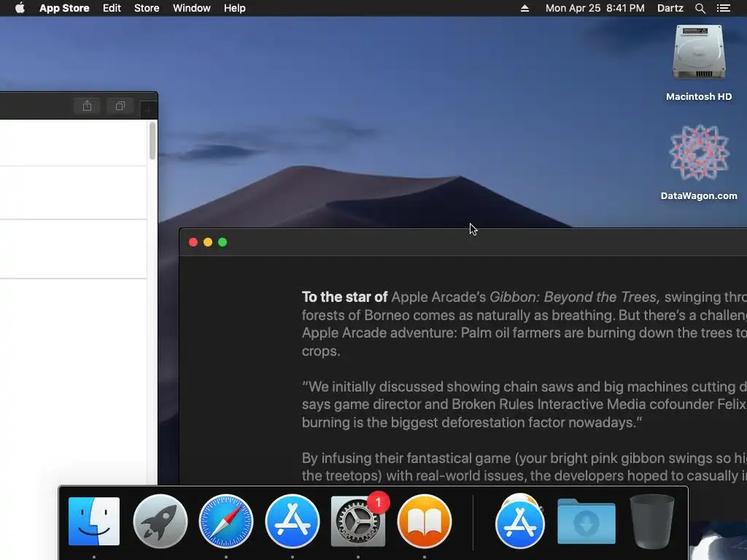Show tab overview in Safari window
The height and width of the screenshot is (560, 747).
tap(120, 106)
